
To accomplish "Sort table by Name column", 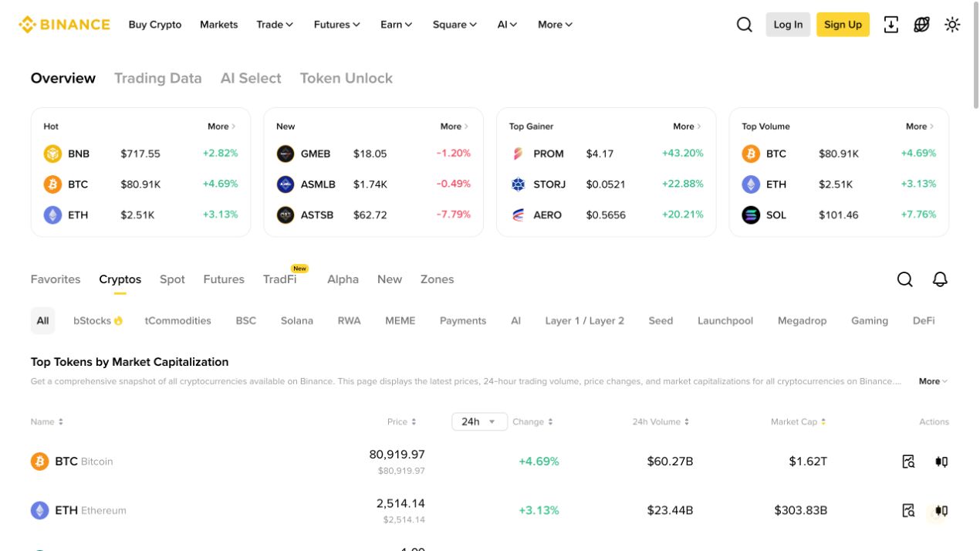I will point(47,421).
